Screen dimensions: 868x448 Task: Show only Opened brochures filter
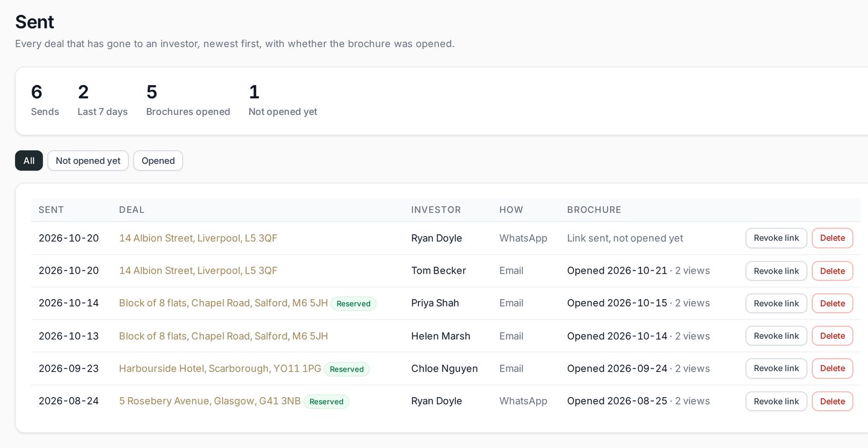(158, 161)
